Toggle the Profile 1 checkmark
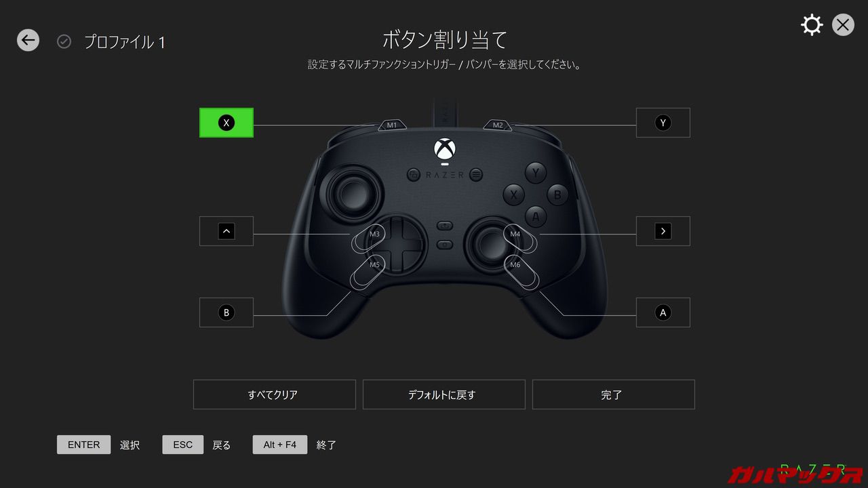Viewport: 868px width, 488px height. click(64, 41)
